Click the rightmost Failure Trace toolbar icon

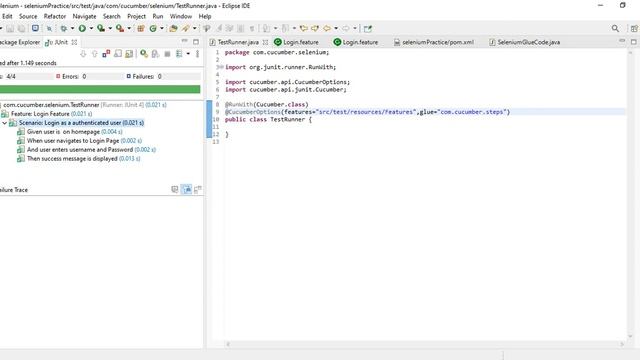198,189
